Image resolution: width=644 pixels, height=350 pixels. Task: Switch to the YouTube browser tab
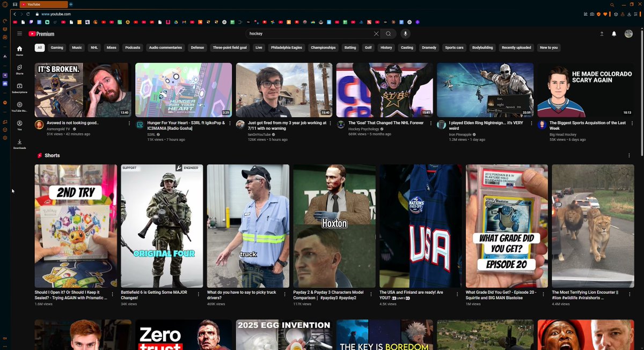43,4
